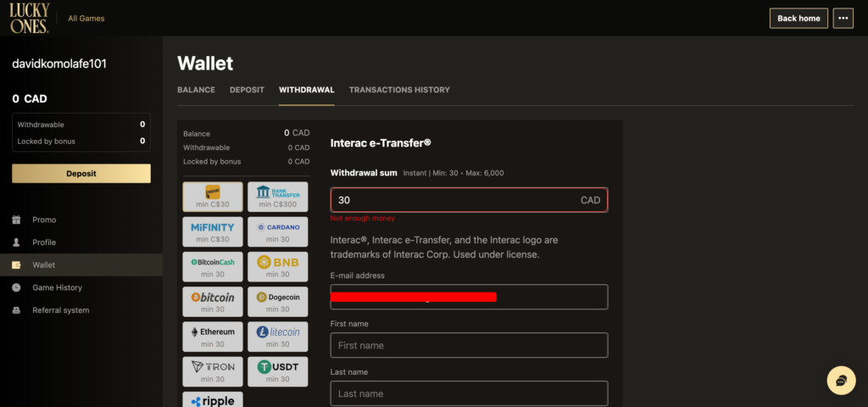Click the First name input field
Viewport: 868px width, 407px height.
click(x=469, y=345)
